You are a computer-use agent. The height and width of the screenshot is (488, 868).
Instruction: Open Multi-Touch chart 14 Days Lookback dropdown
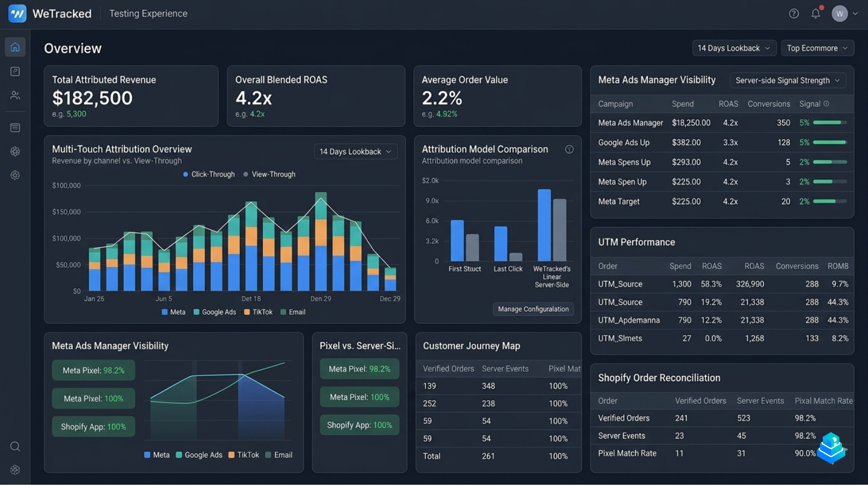point(355,152)
